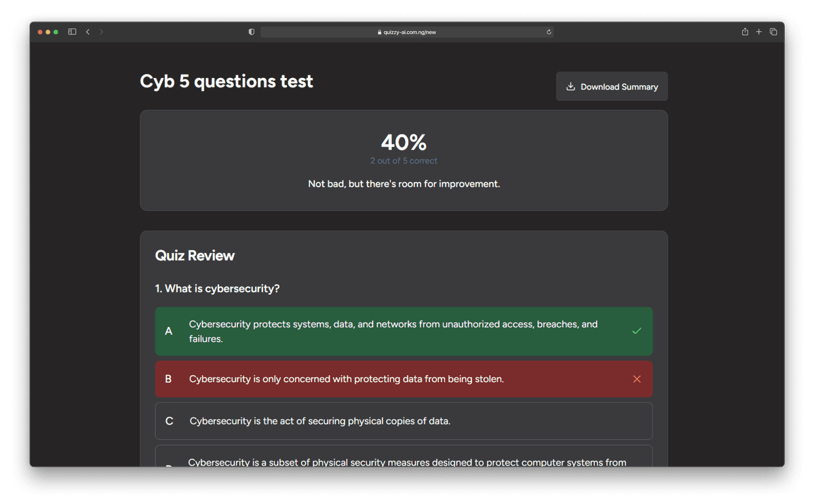Click the green checkmark on answer A
814x504 pixels.
tap(636, 331)
